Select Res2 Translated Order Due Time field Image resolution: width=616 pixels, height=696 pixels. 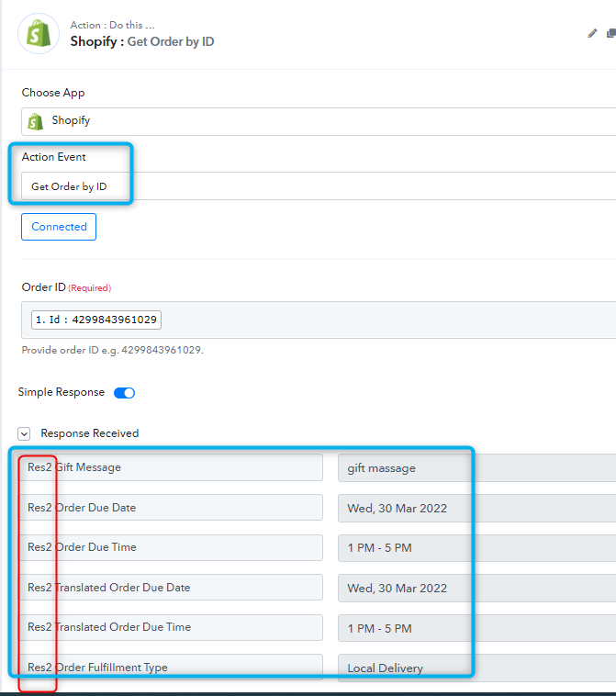[x=171, y=627]
